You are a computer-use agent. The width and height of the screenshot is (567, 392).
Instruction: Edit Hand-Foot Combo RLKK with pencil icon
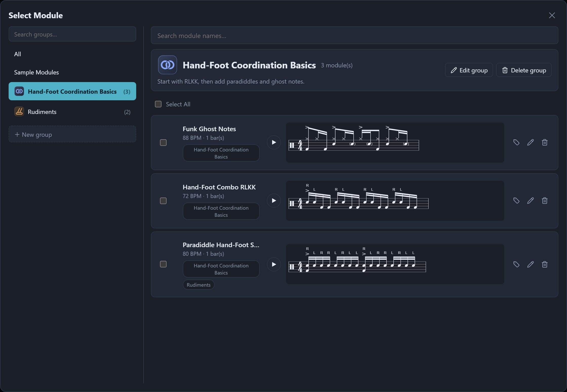[x=530, y=201]
